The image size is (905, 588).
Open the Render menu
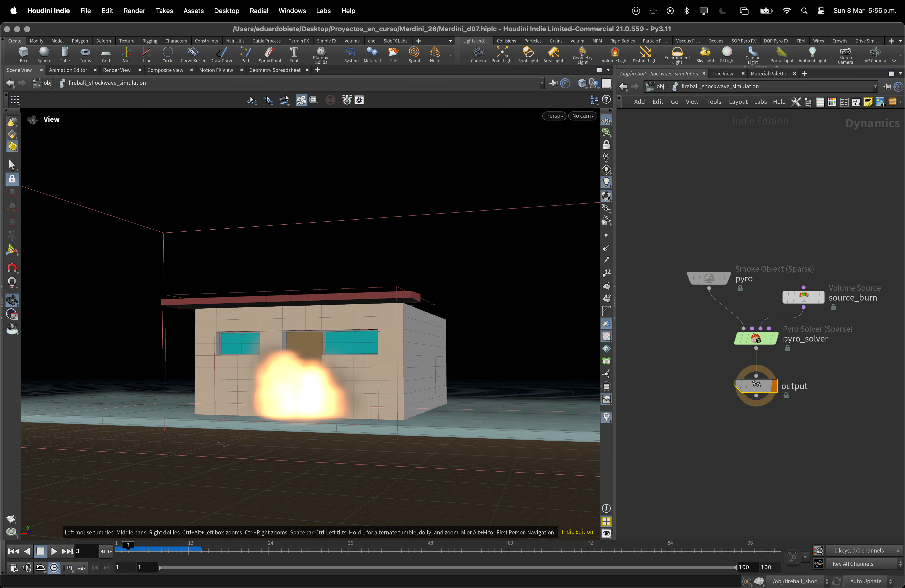[x=134, y=11]
